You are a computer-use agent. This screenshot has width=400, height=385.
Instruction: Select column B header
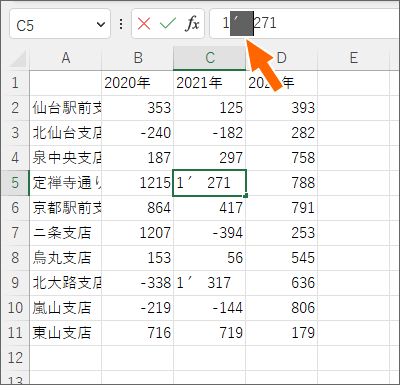click(138, 58)
